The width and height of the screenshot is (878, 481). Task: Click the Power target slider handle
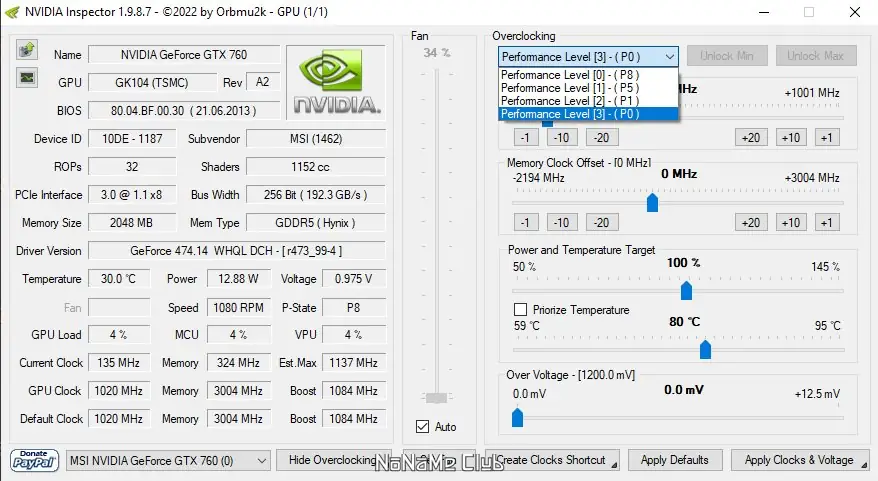[686, 290]
